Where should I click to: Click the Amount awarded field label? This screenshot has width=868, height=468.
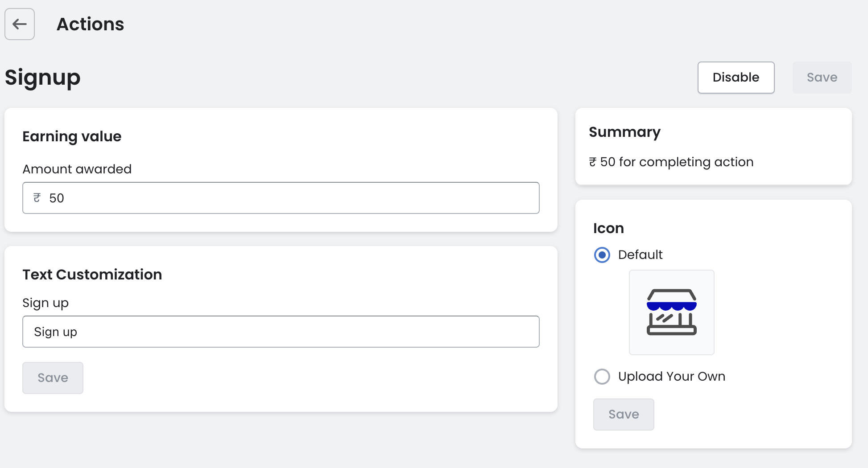(77, 169)
